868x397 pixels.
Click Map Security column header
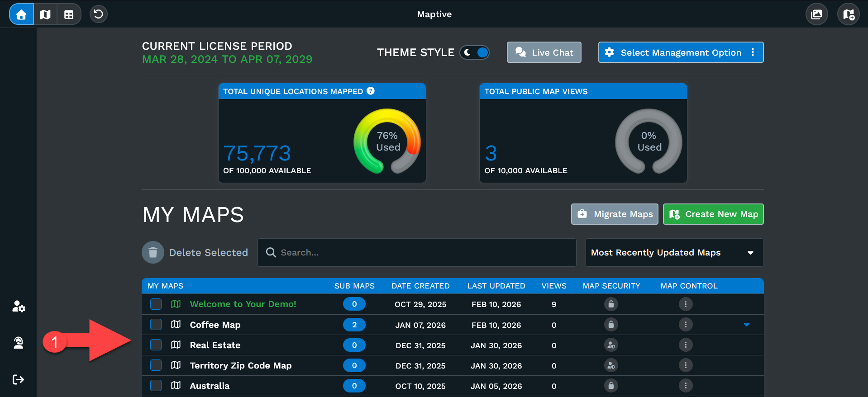coord(611,286)
